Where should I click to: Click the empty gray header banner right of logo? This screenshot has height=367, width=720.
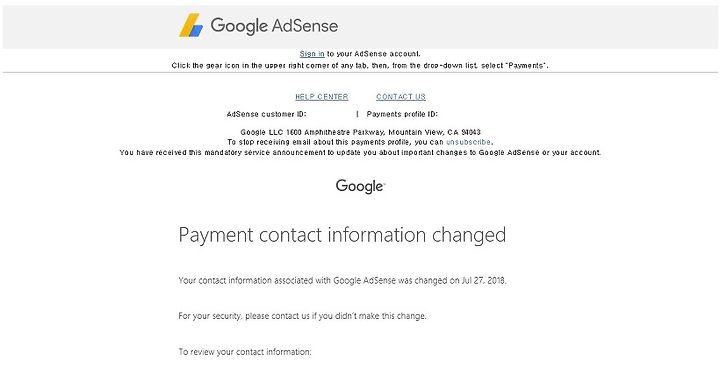click(528, 27)
